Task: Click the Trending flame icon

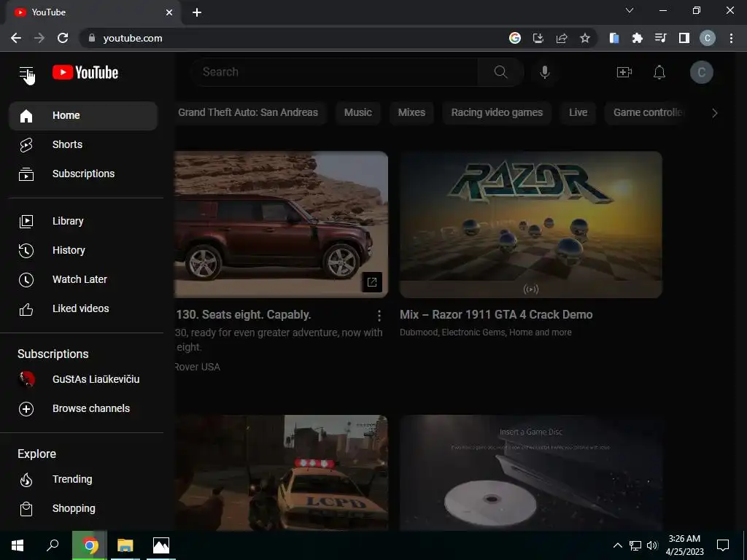Action: point(26,480)
